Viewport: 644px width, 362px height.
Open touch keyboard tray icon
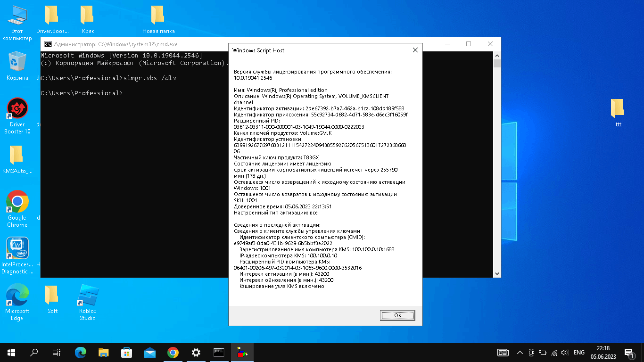click(503, 353)
